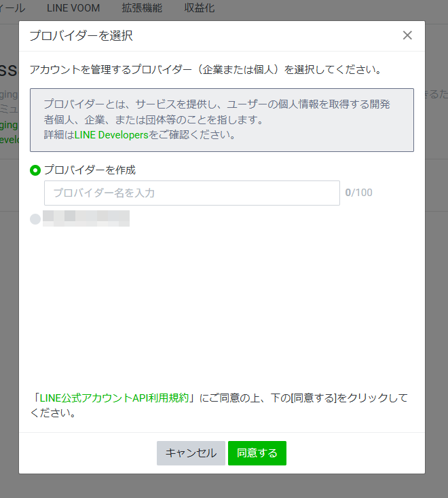Go to the 収益化 tab
This screenshot has width=448, height=498.
click(x=200, y=8)
